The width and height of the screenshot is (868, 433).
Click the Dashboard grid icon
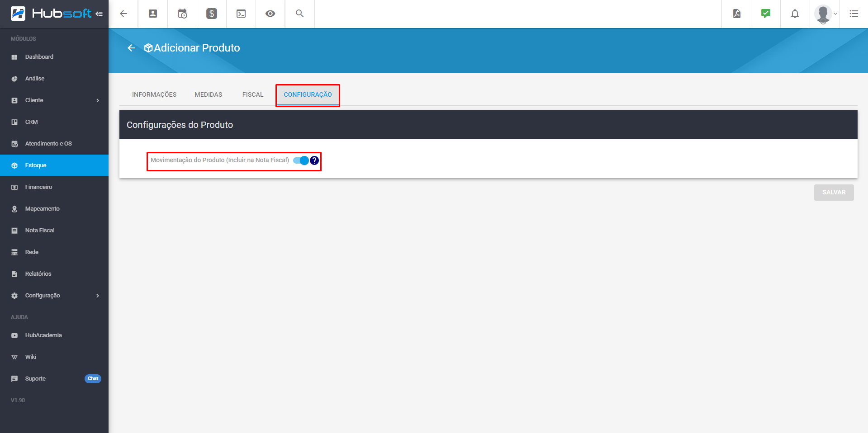(x=14, y=57)
